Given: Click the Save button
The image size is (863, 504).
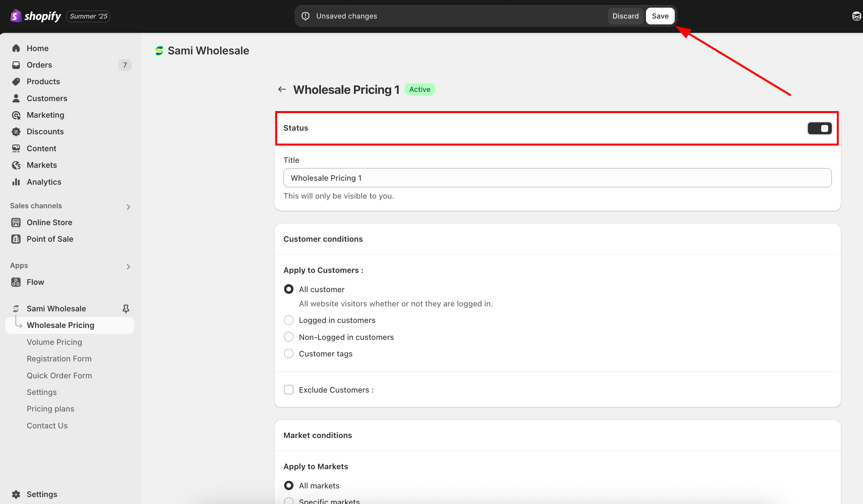Looking at the screenshot, I should pyautogui.click(x=660, y=16).
